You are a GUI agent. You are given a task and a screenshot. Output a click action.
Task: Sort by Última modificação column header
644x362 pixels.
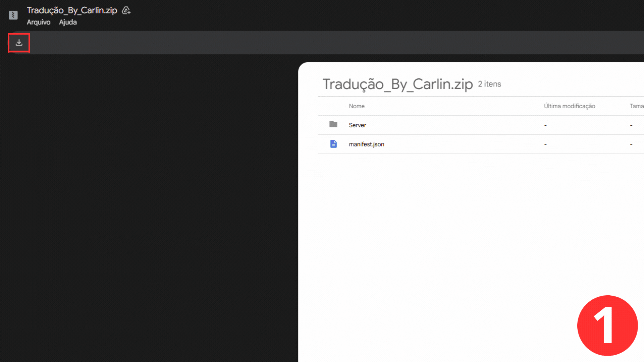569,106
